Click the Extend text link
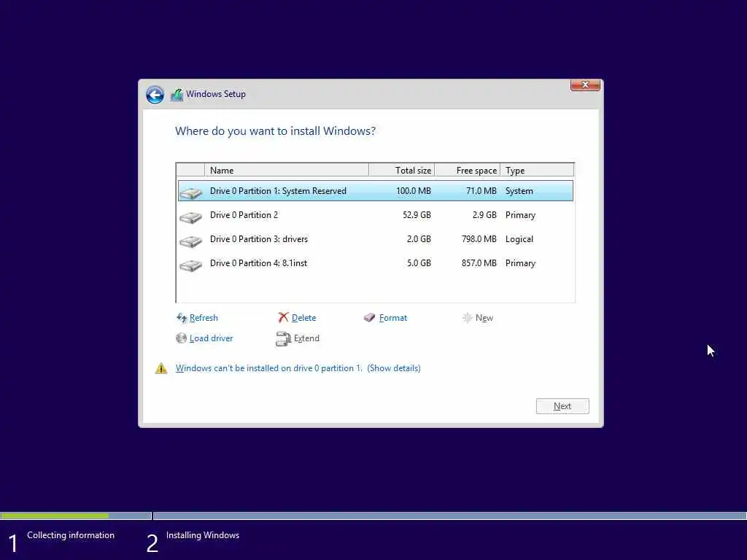The width and height of the screenshot is (747, 560). [306, 338]
